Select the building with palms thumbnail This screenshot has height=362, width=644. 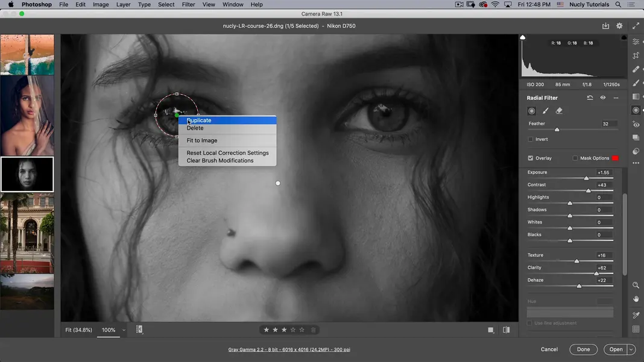pyautogui.click(x=27, y=233)
